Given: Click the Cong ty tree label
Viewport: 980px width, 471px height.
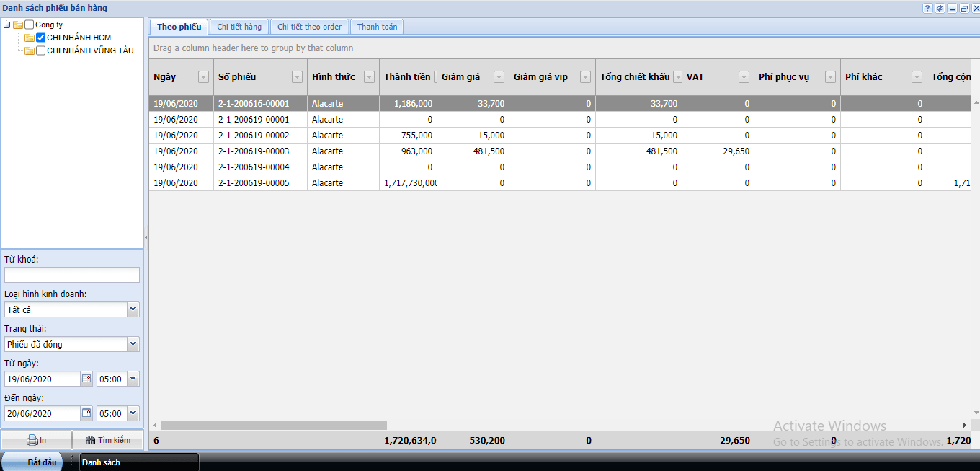Looking at the screenshot, I should 49,25.
